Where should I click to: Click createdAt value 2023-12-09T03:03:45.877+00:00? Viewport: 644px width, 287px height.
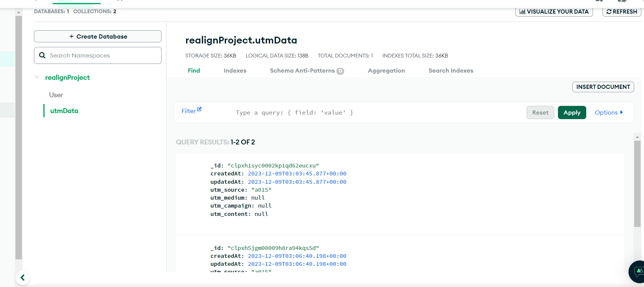[x=297, y=174]
